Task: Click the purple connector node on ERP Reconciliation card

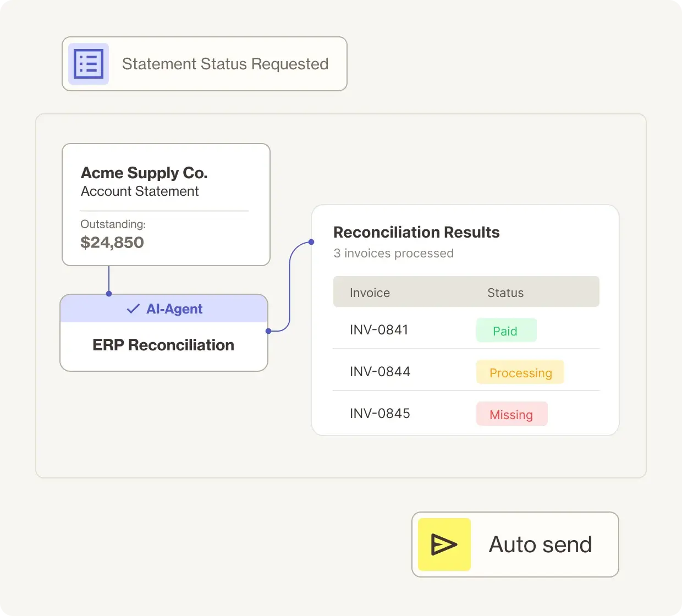Action: point(268,331)
